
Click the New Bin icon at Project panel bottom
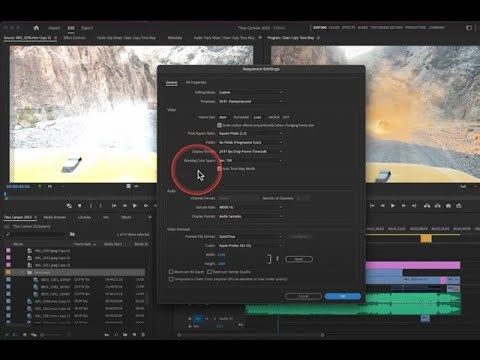125,334
